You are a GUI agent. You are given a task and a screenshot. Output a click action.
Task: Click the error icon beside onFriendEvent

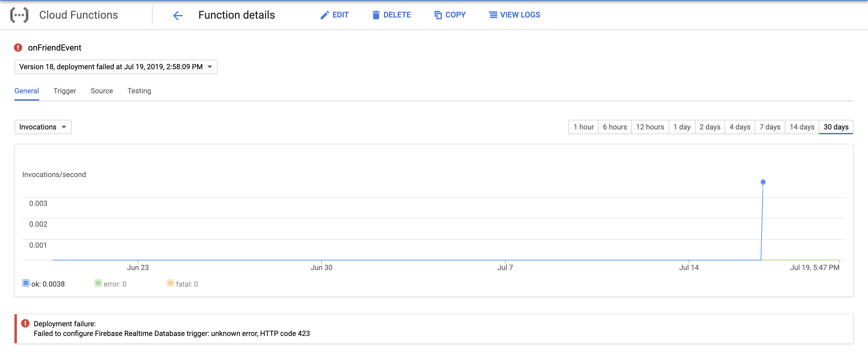18,48
